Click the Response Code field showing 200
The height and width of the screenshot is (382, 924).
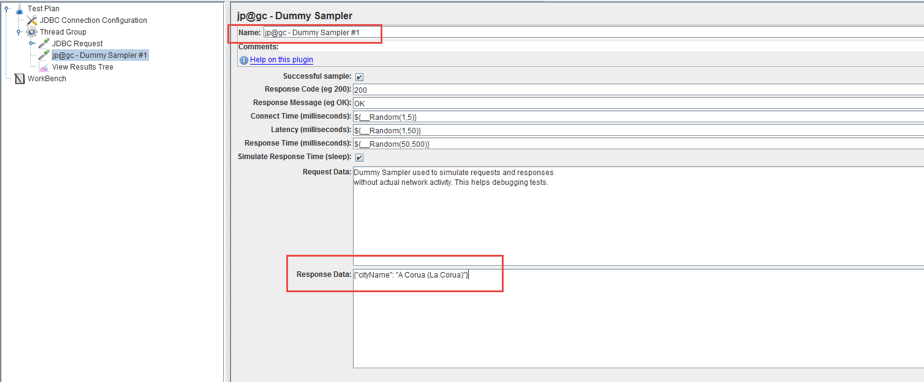pyautogui.click(x=638, y=90)
